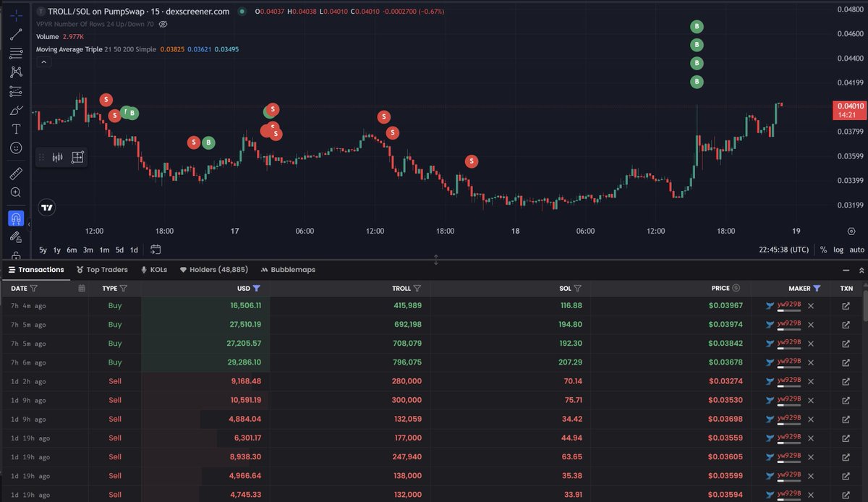Image resolution: width=868 pixels, height=502 pixels.
Task: Toggle percentage scale on chart
Action: point(823,250)
